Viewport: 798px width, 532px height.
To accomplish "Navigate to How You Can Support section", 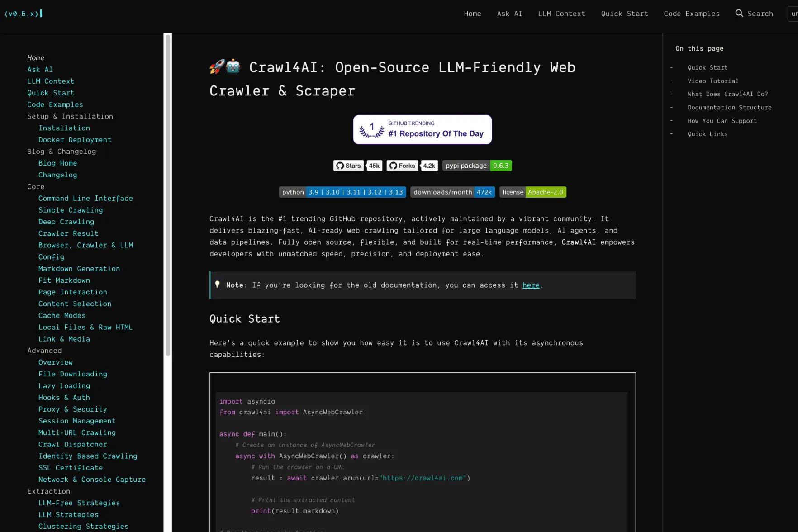I will 722,121.
